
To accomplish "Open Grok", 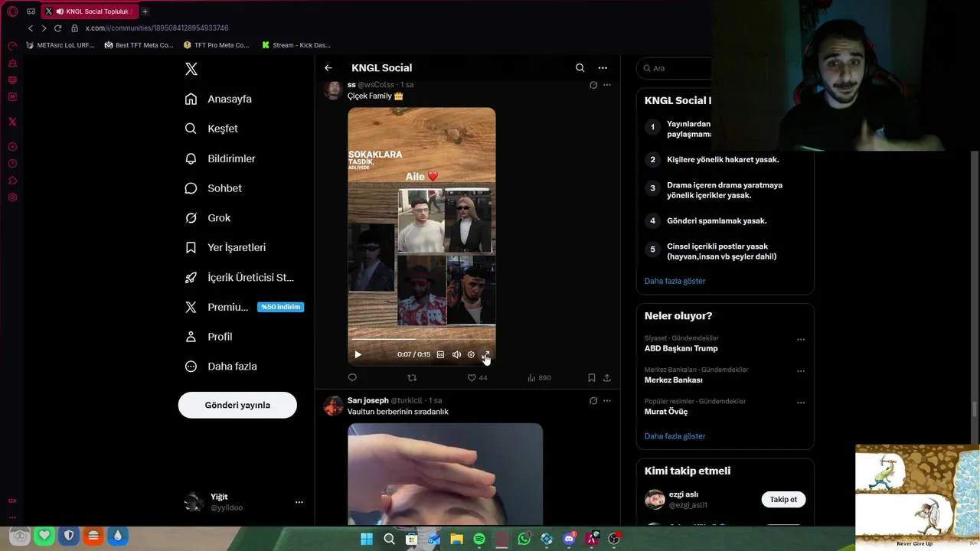I will pos(207,218).
